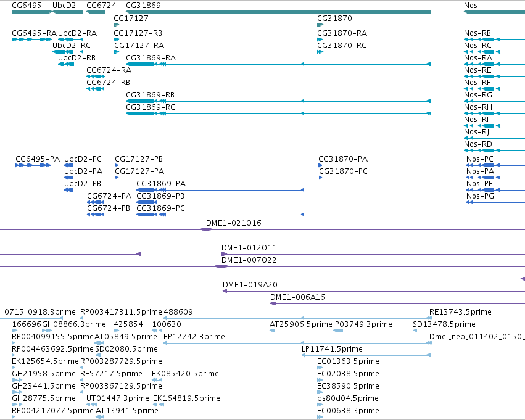Screen dimensions: 525x420
Task: Click BAC clone DME1-012O11
Action: pos(249,248)
